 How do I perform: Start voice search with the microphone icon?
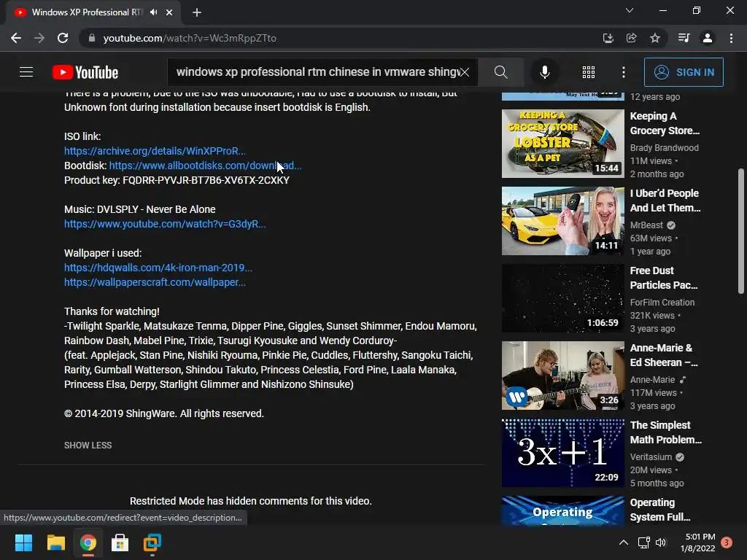point(544,72)
